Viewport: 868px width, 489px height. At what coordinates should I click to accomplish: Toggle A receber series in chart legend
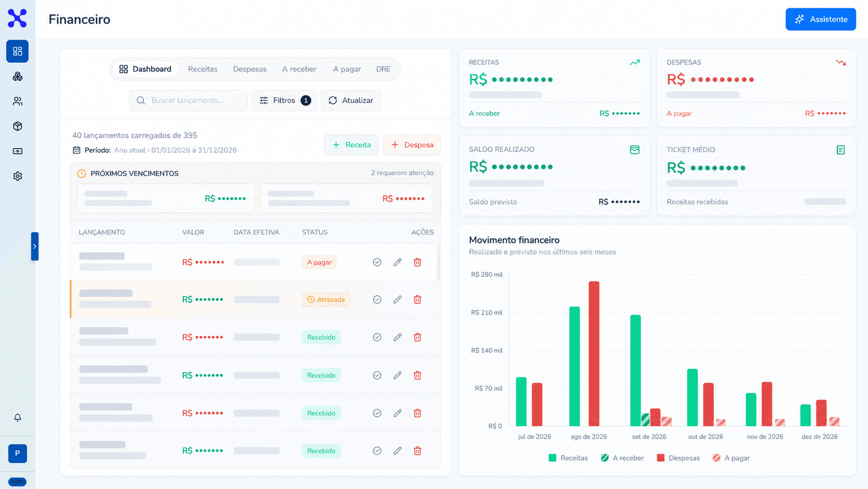[622, 458]
